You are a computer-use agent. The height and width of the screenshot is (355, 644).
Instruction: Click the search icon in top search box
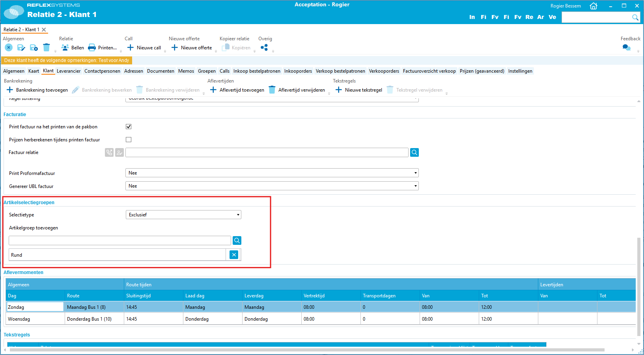tap(635, 17)
